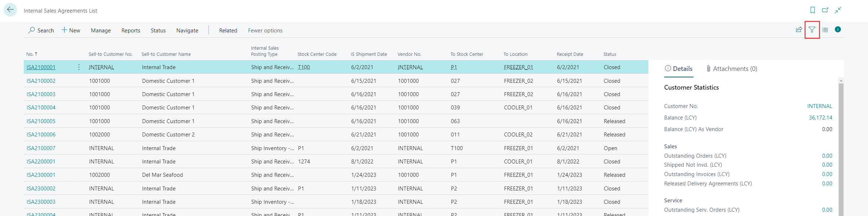Collapse the page with the shrink arrows icon

pyautogui.click(x=838, y=10)
